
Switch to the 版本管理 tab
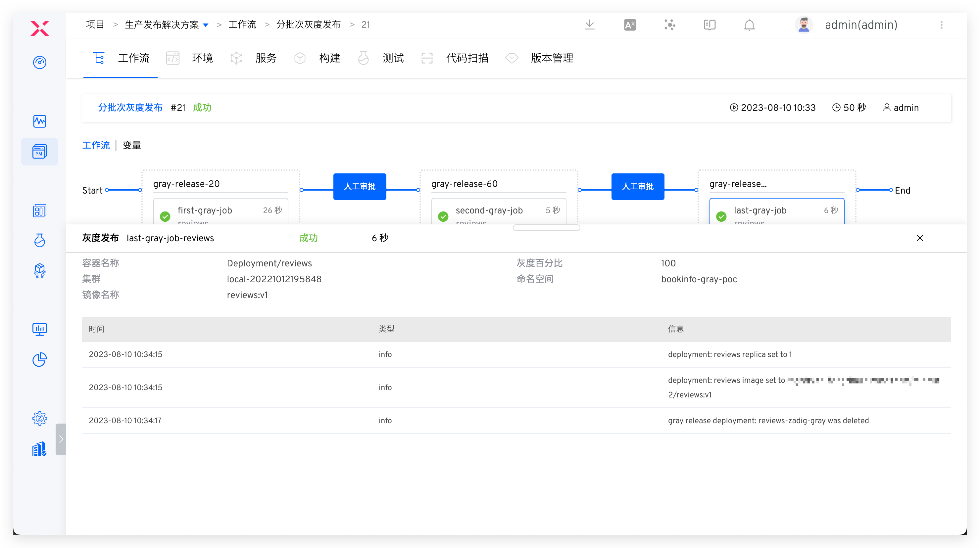(x=551, y=58)
